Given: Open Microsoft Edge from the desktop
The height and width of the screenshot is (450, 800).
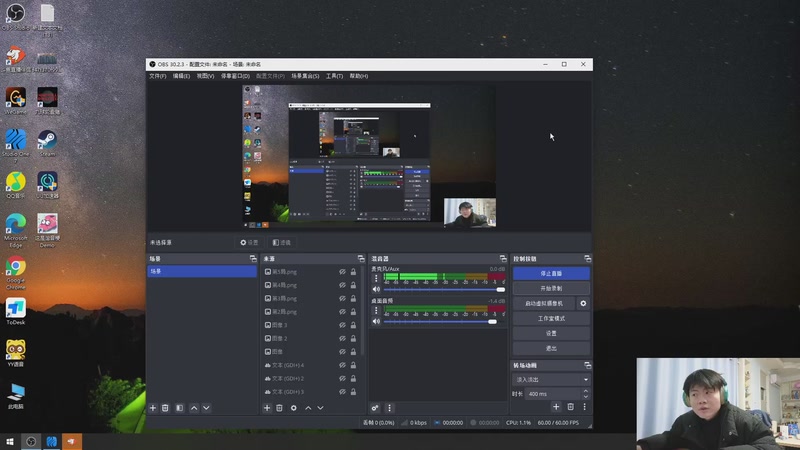Looking at the screenshot, I should [16, 231].
